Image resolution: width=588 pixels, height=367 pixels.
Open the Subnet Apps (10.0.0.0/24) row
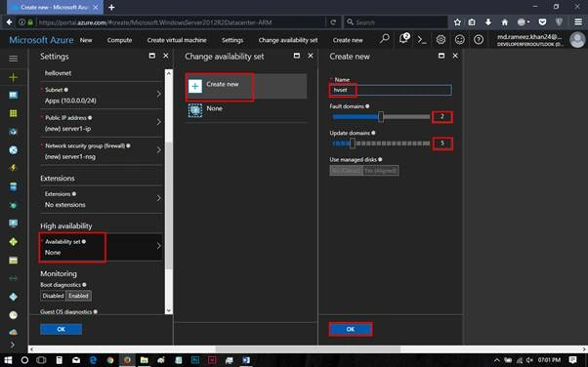tap(102, 96)
